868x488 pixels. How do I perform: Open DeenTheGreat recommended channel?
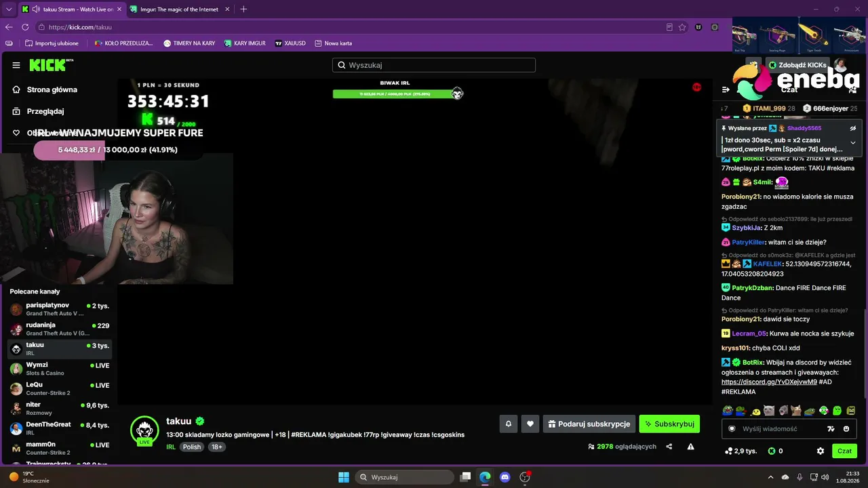coord(60,428)
